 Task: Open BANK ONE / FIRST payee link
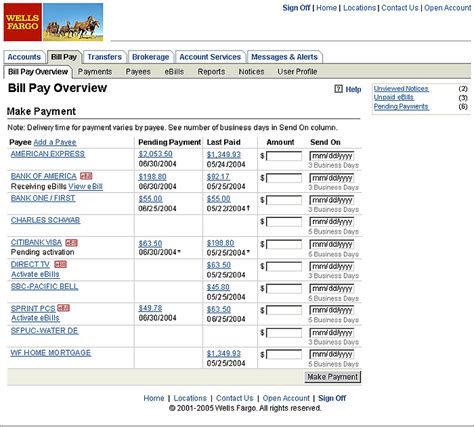pyautogui.click(x=43, y=198)
